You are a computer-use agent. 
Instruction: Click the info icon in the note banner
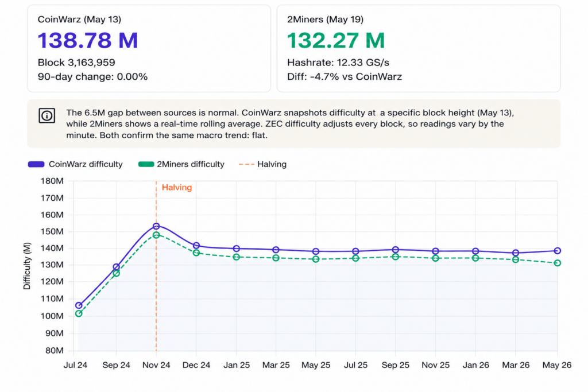click(x=47, y=115)
